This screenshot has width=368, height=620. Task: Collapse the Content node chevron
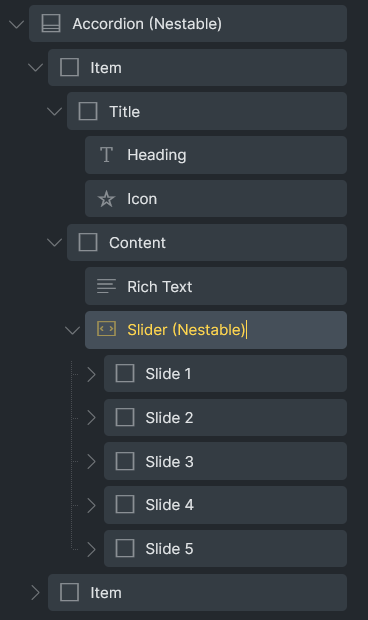[54, 242]
